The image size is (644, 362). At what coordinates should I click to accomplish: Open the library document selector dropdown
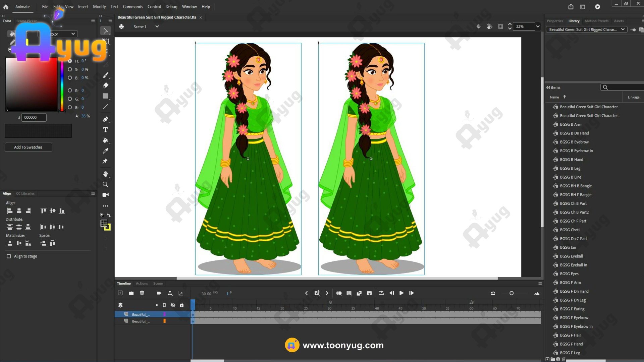point(623,29)
